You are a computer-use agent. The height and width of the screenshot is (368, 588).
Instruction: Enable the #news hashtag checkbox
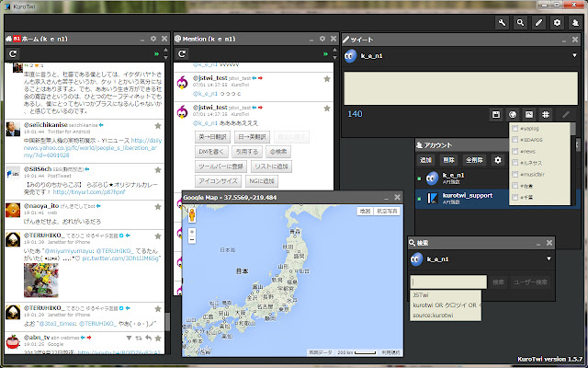515,150
